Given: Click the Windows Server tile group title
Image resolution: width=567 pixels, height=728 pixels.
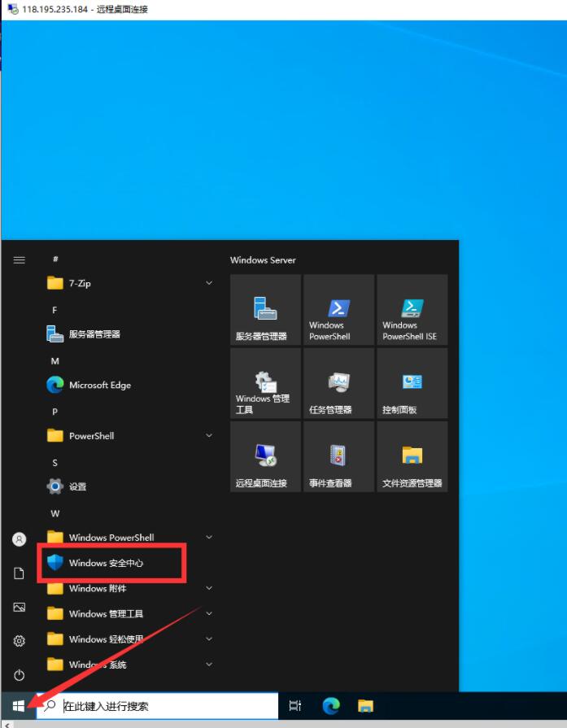Looking at the screenshot, I should pos(263,260).
